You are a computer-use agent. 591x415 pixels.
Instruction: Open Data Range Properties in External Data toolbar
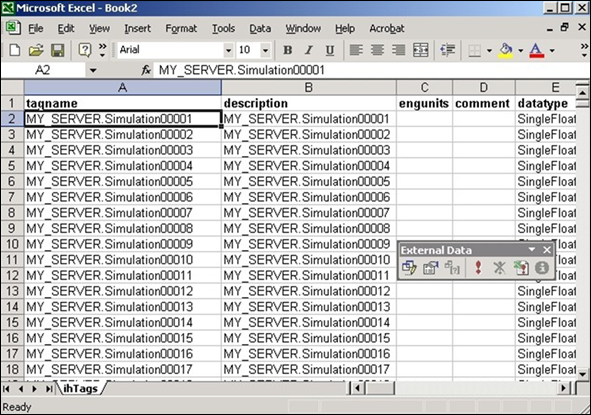(430, 268)
